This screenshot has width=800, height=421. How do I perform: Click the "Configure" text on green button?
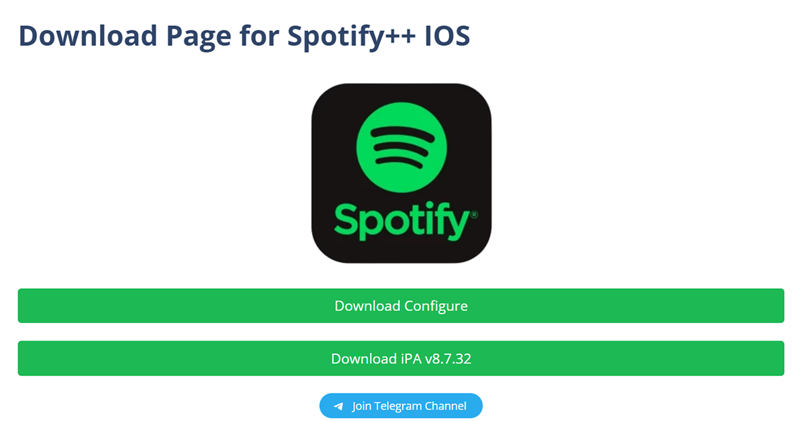436,306
